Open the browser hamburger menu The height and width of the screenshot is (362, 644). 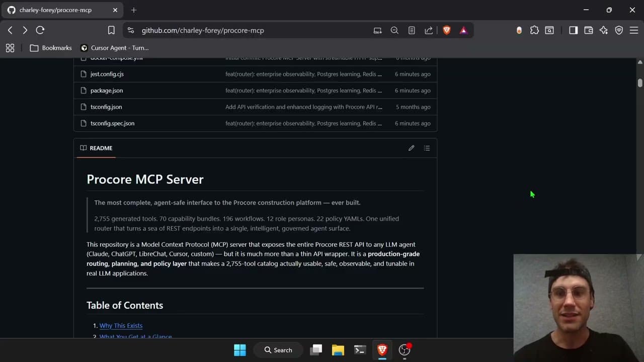(x=634, y=30)
